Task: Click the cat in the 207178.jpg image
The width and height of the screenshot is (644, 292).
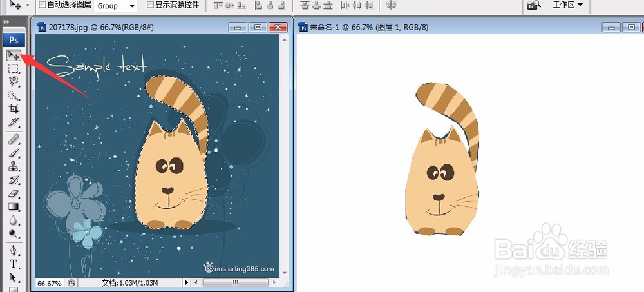Action: [171, 177]
